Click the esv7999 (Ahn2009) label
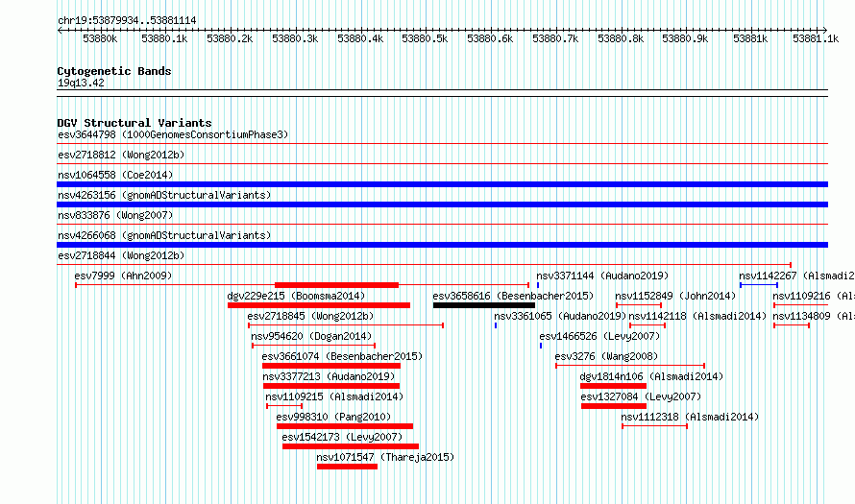 [x=123, y=276]
